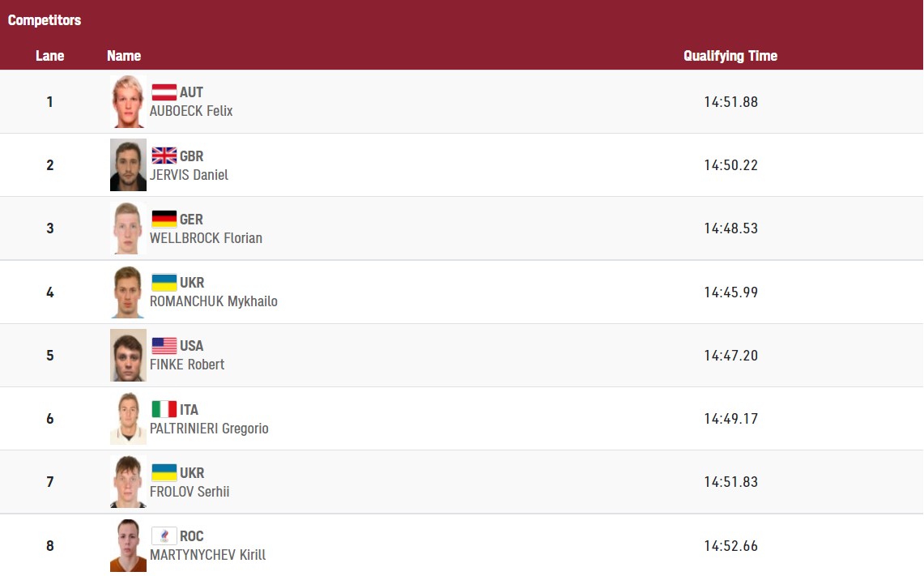The height and width of the screenshot is (576, 924).
Task: Click the USA flag icon
Action: tap(164, 346)
